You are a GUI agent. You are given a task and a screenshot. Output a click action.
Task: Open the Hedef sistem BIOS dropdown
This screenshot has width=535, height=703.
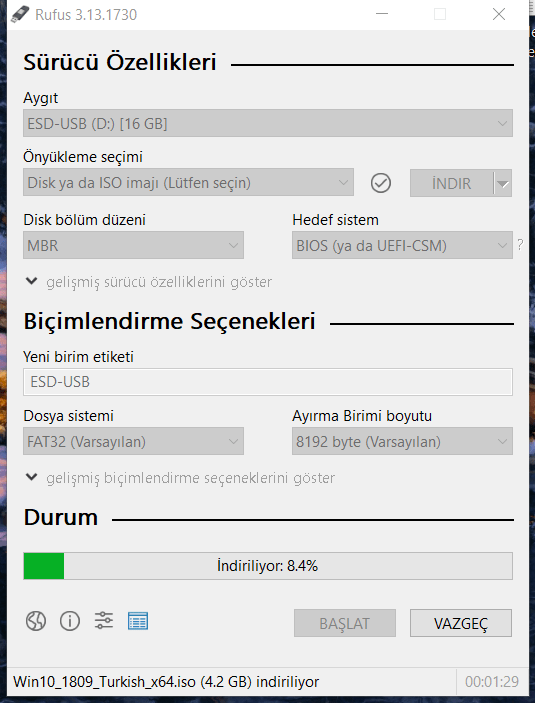pyautogui.click(x=402, y=245)
